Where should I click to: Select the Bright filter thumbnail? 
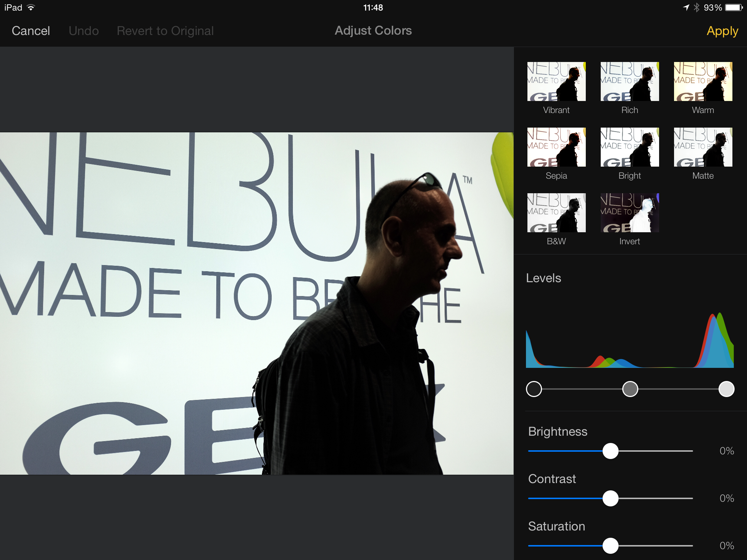[630, 147]
